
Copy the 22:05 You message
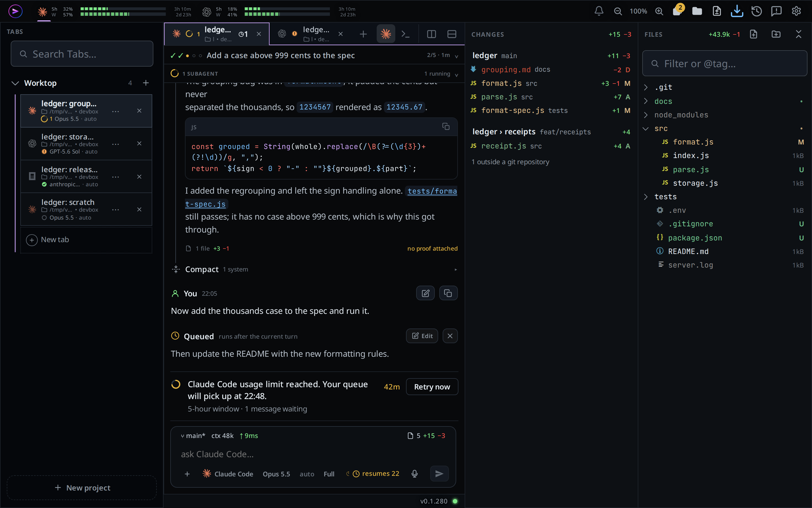pyautogui.click(x=448, y=293)
